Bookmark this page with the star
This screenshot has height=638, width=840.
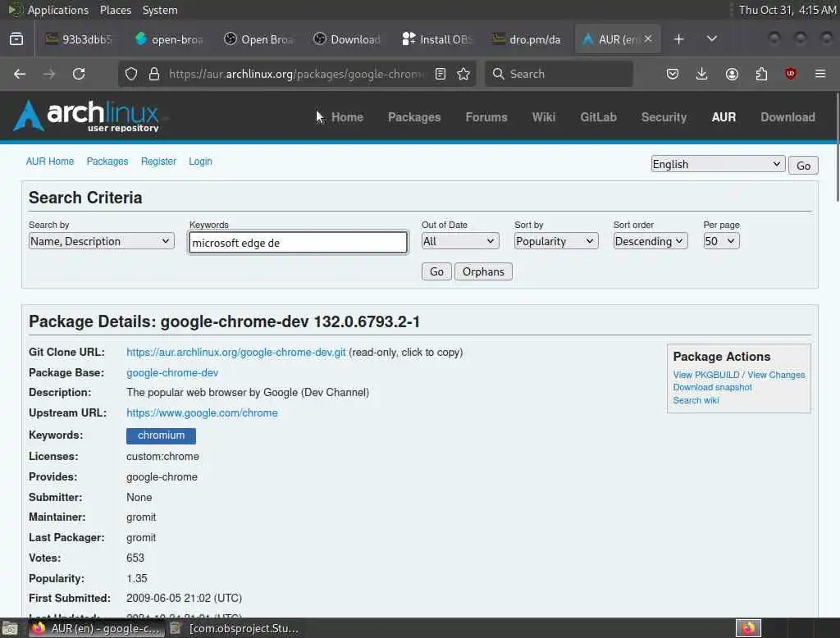point(463,74)
